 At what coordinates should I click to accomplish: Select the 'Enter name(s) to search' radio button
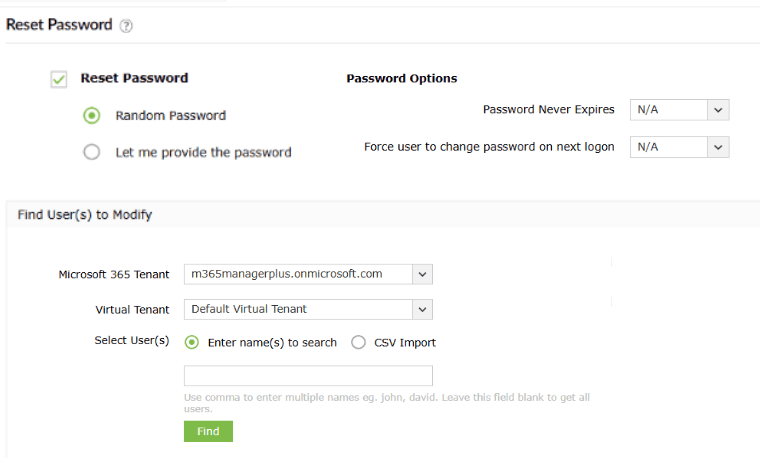click(192, 342)
